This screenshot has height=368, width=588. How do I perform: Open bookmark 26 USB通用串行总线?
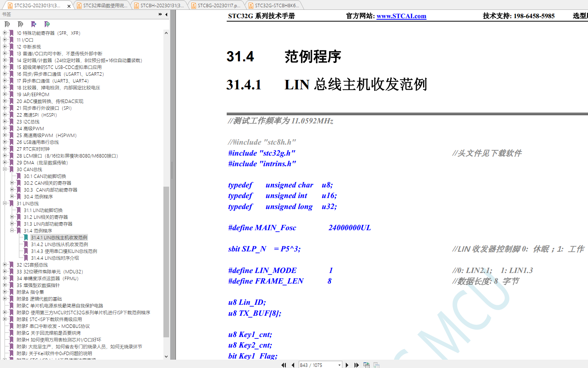pyautogui.click(x=38, y=142)
